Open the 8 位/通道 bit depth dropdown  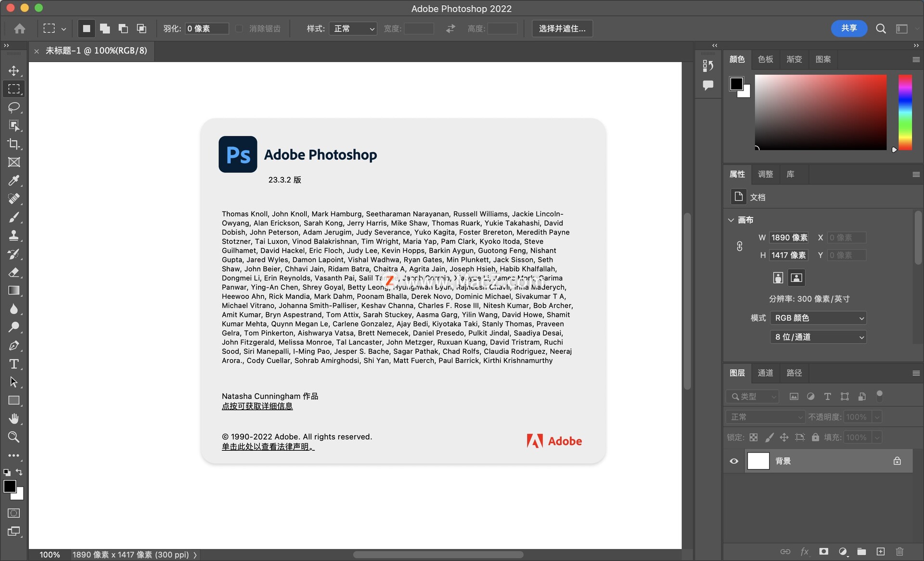click(818, 337)
